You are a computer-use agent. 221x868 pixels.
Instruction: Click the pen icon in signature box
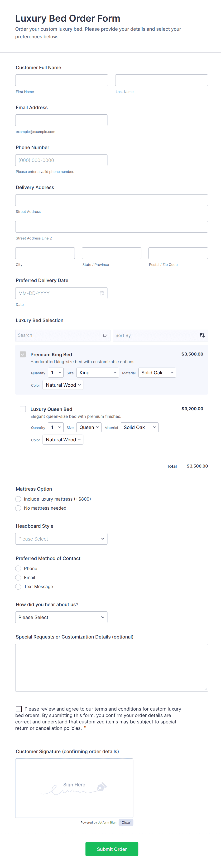point(101,787)
